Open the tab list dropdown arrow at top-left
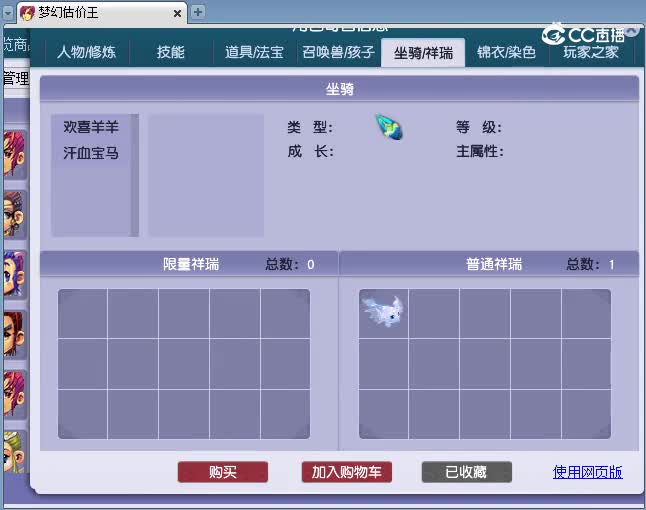Screen dimensions: 646x510 (8, 12)
